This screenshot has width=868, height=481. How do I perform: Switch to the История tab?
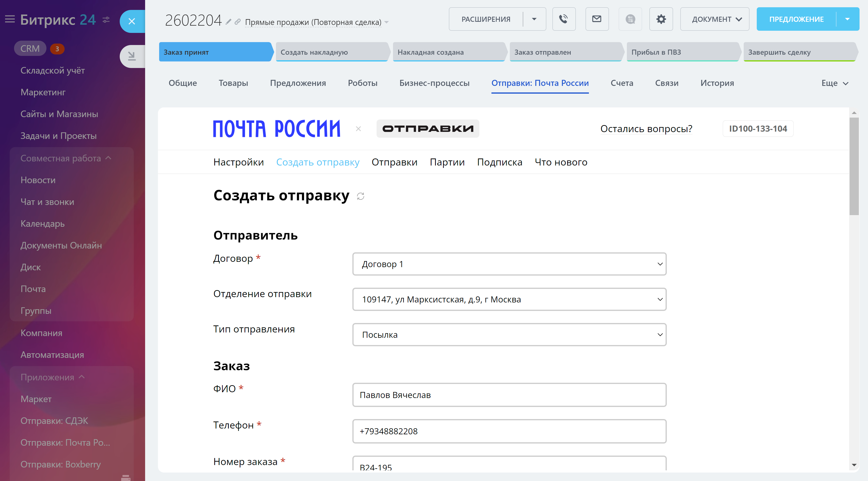[717, 83]
